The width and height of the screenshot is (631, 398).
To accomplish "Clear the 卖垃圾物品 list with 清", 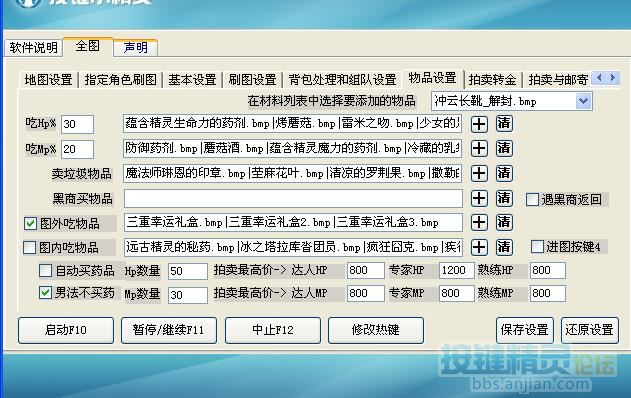I will (x=504, y=173).
